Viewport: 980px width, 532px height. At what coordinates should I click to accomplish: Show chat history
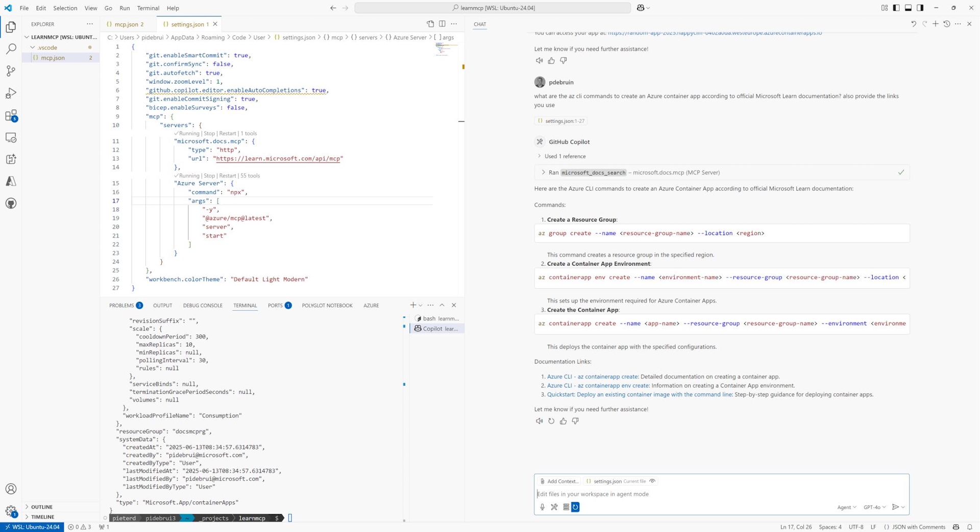(947, 24)
